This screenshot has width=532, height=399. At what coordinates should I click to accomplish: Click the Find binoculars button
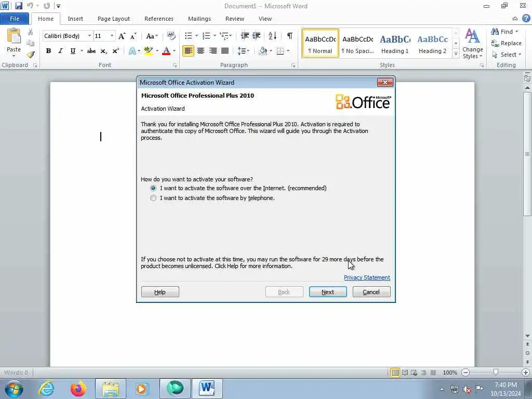(x=505, y=32)
